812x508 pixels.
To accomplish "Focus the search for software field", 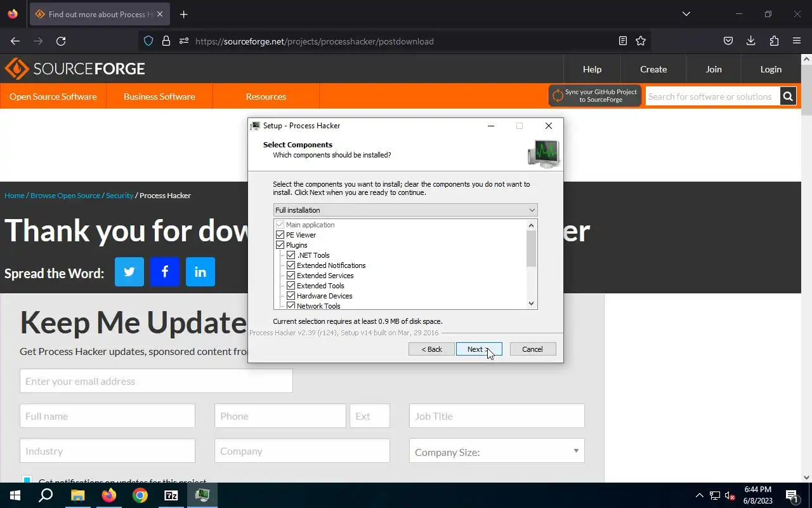I will tap(712, 97).
